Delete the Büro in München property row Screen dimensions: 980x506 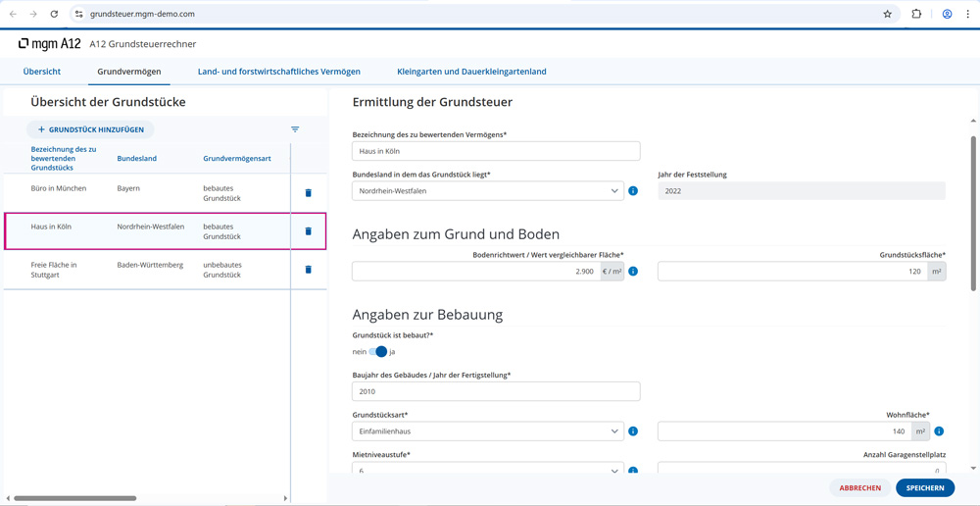[308, 193]
